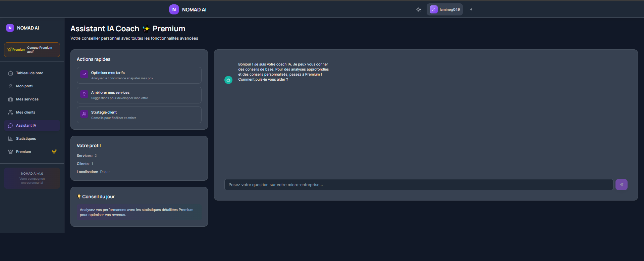Focus the question input field in chat
644x261 pixels.
pyautogui.click(x=419, y=184)
